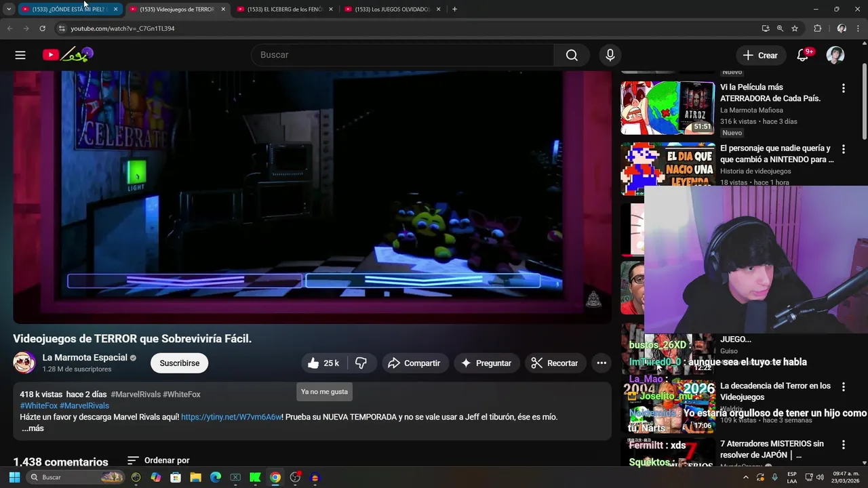The height and width of the screenshot is (488, 868).
Task: Open the Chrome extensions puzzle icon
Action: 817,28
